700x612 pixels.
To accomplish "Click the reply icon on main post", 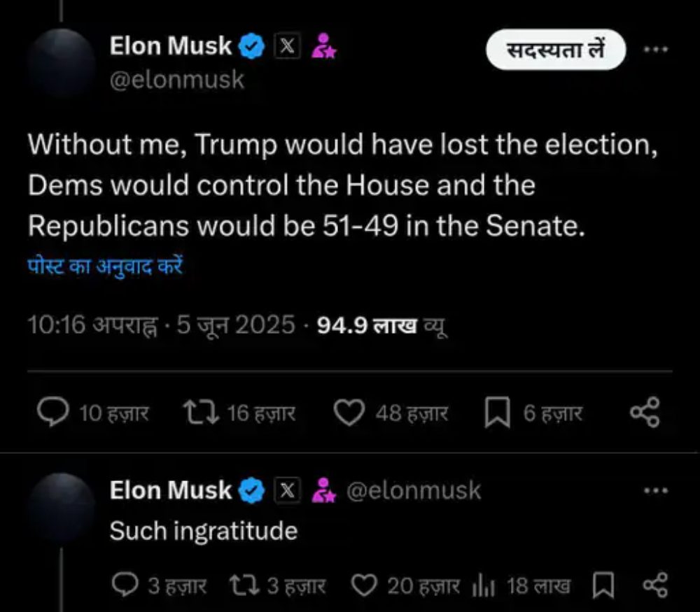I will click(x=52, y=413).
